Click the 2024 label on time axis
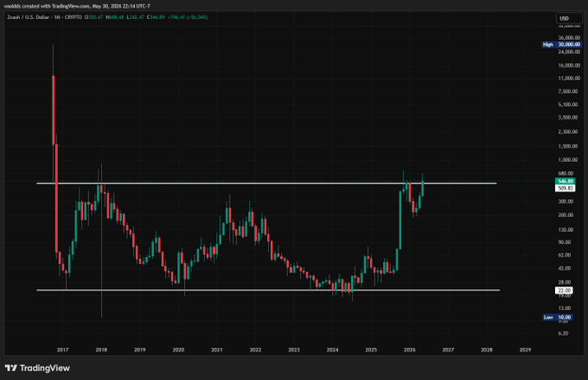The width and height of the screenshot is (588, 380). coord(333,350)
